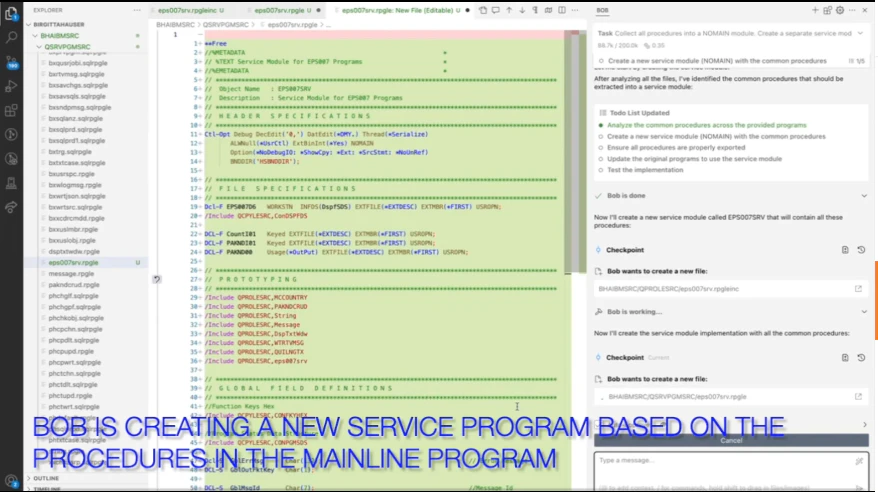Open the Accounts icon at activity bar bottom
This screenshot has width=878, height=492.
11,480
